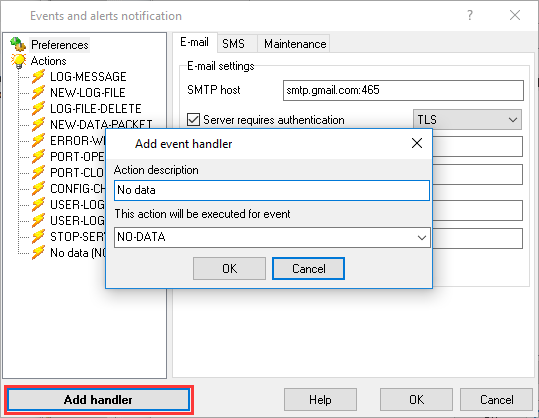This screenshot has height=418, width=539.
Task: Click the CONFIG-CH lightning bolt icon
Action: (38, 188)
